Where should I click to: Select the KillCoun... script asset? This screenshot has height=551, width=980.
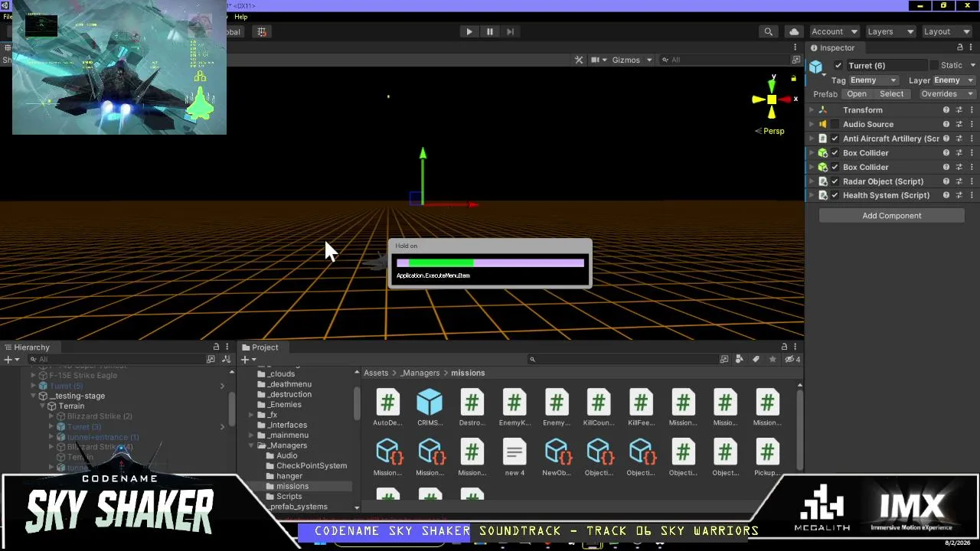tap(599, 408)
